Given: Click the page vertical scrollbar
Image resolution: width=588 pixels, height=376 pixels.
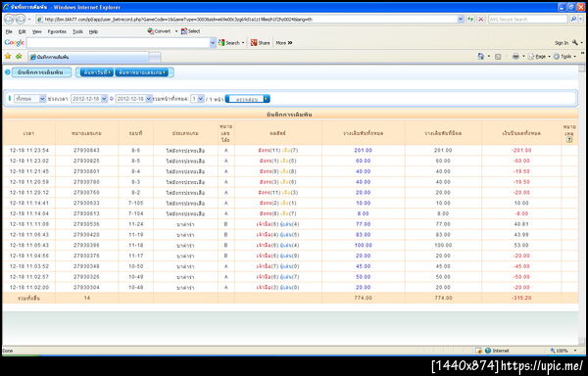Looking at the screenshot, I should click(x=581, y=205).
